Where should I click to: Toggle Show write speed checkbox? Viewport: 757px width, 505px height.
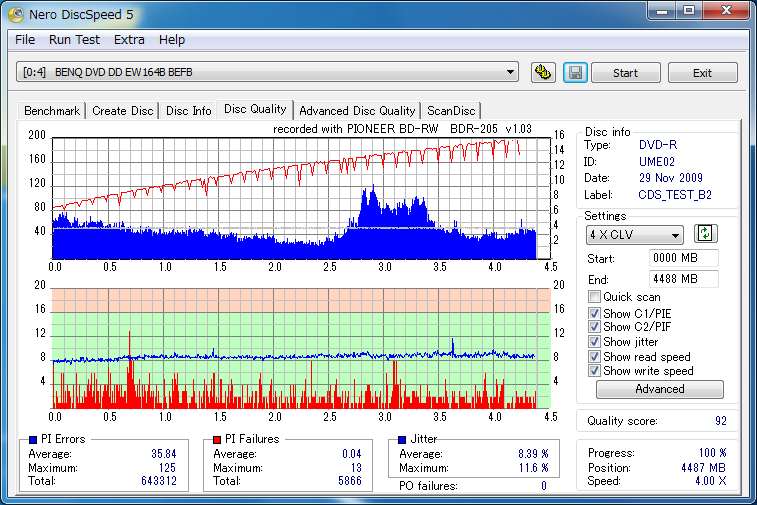pyautogui.click(x=594, y=371)
